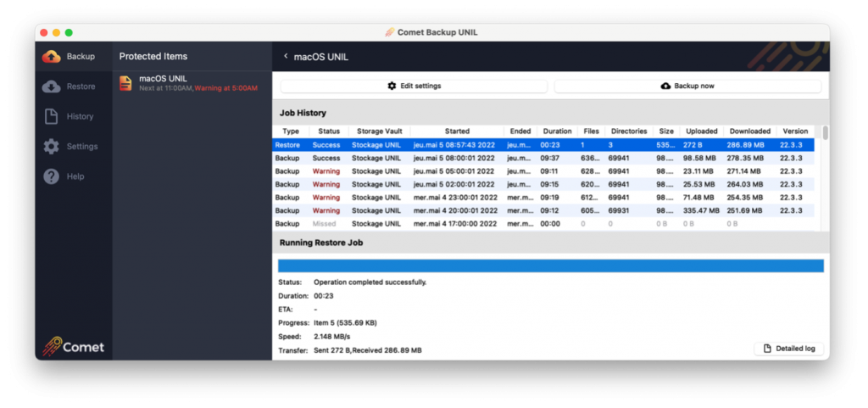Image resolution: width=868 pixels, height=408 pixels.
Task: Sort job history by Duration column header
Action: tap(557, 131)
